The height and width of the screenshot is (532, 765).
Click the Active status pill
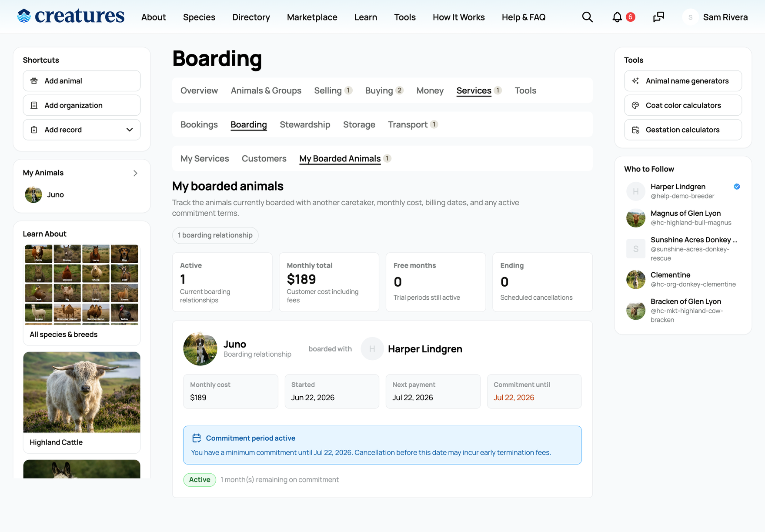200,479
